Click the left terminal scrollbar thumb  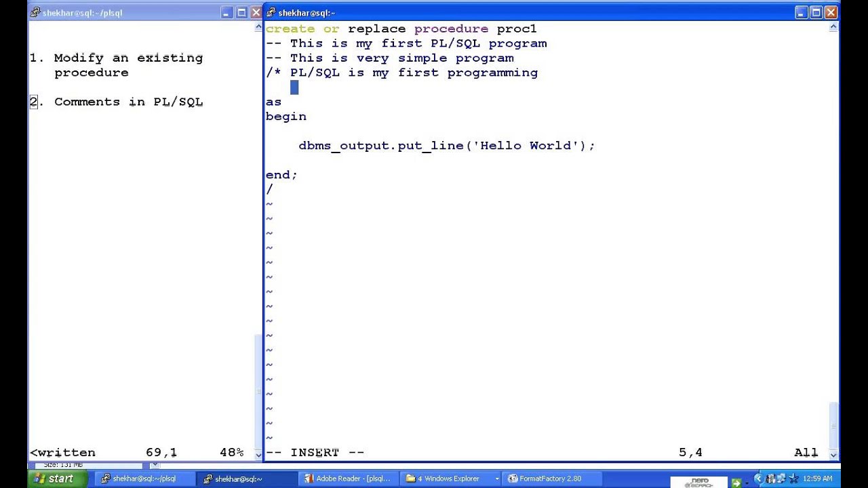click(x=258, y=392)
